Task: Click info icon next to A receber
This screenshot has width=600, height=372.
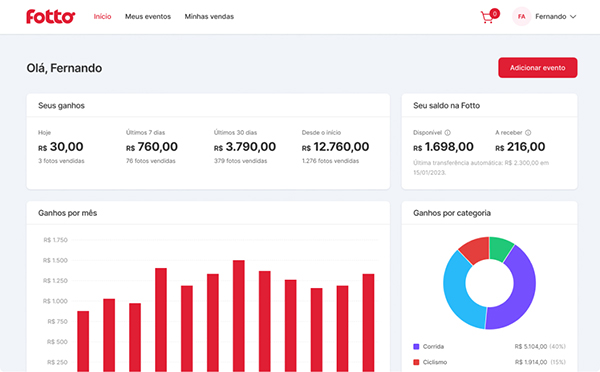Action: point(528,132)
